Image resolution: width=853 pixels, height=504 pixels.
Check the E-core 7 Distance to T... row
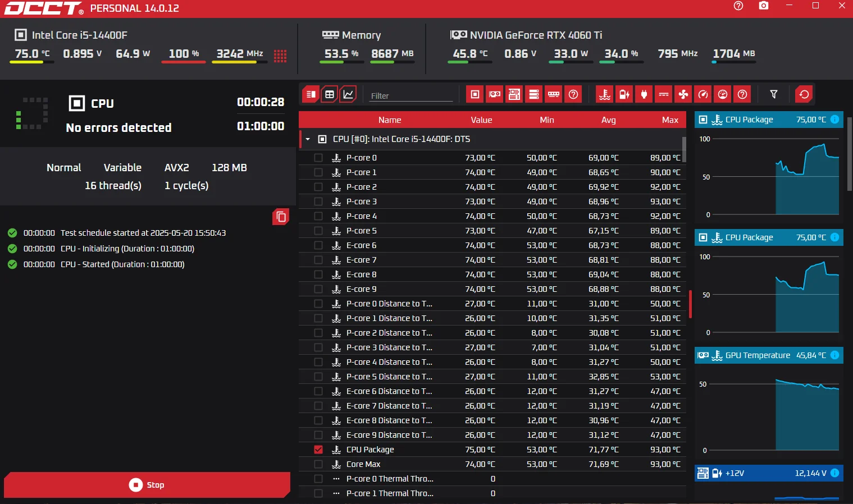pyautogui.click(x=318, y=406)
